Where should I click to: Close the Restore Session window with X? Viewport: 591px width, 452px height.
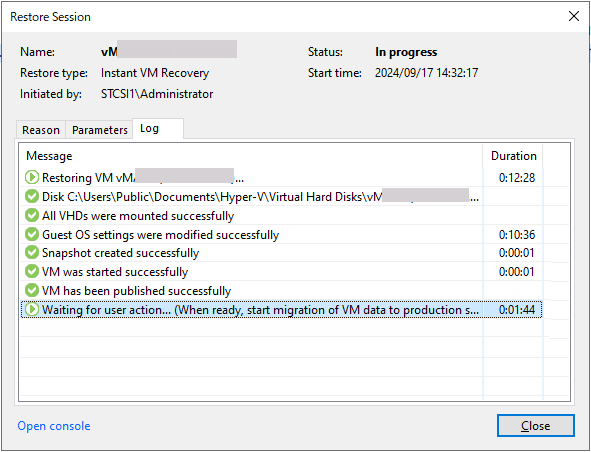(x=574, y=16)
